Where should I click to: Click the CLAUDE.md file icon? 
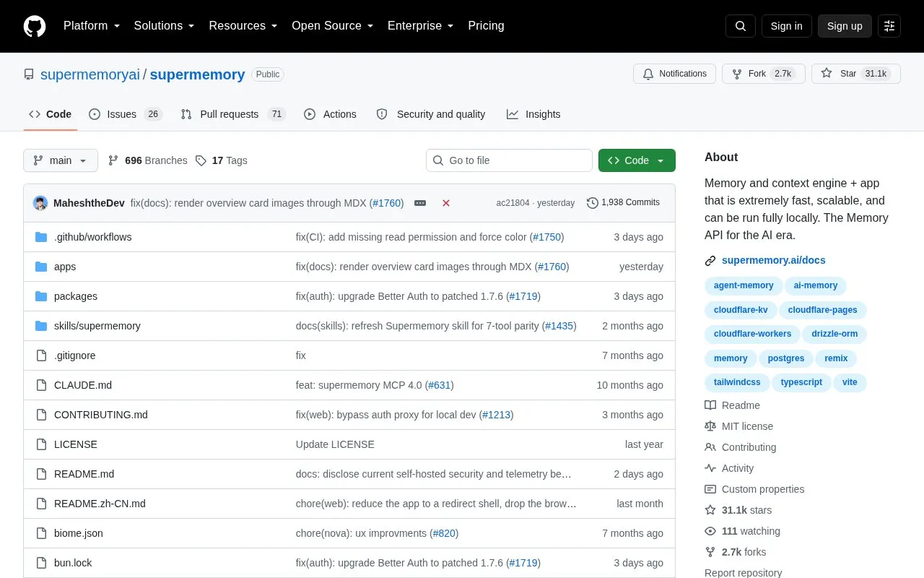(41, 385)
